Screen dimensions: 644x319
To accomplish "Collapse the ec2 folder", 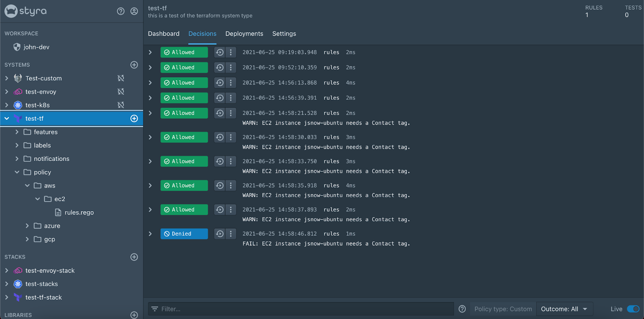I will (37, 199).
